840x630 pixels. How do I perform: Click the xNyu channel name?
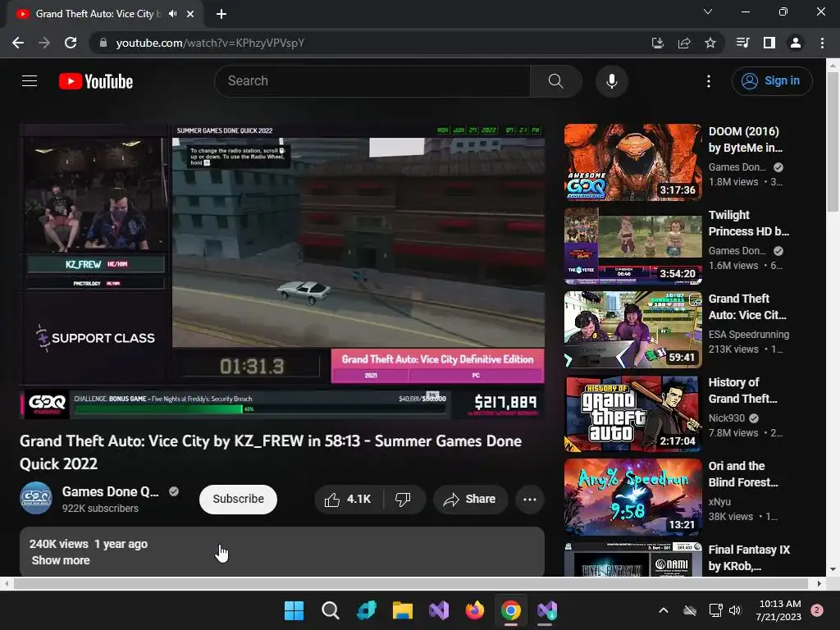pyautogui.click(x=719, y=501)
